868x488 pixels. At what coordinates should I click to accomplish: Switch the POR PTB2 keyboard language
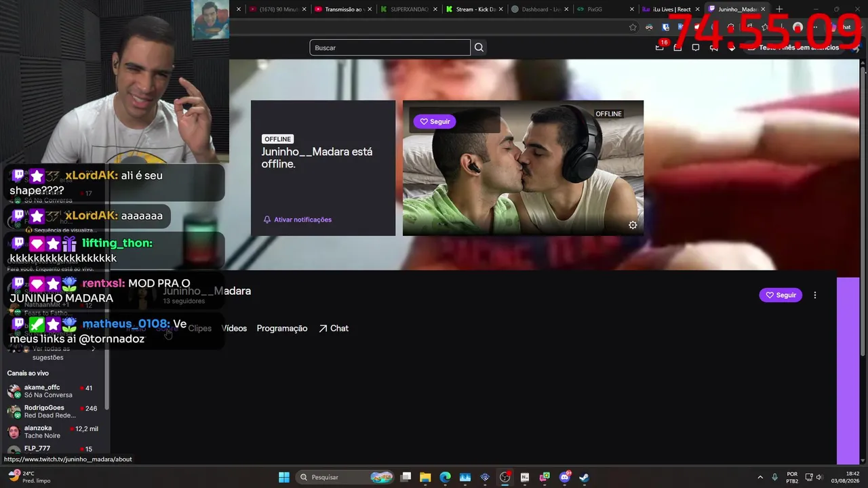pos(792,477)
